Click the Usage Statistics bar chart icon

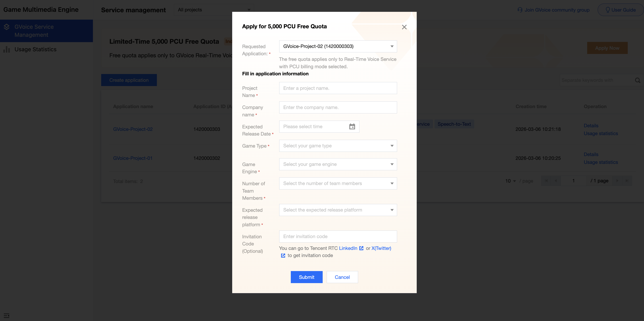7,49
